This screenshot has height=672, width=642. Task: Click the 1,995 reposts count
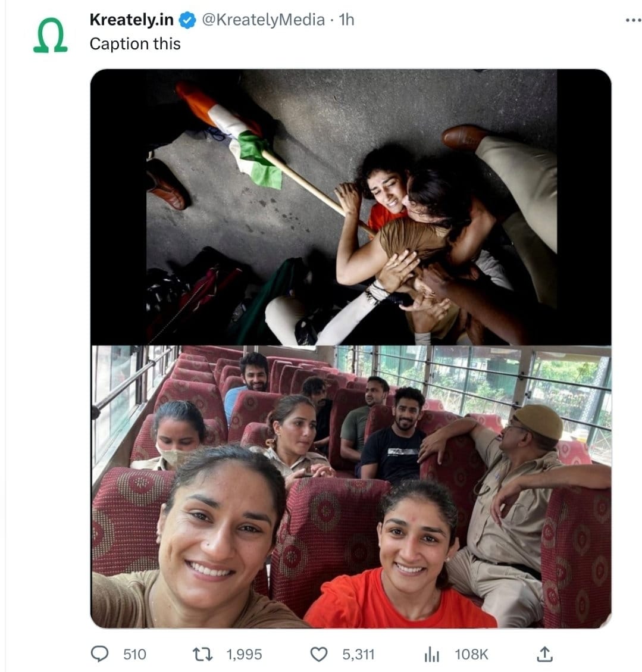(245, 655)
